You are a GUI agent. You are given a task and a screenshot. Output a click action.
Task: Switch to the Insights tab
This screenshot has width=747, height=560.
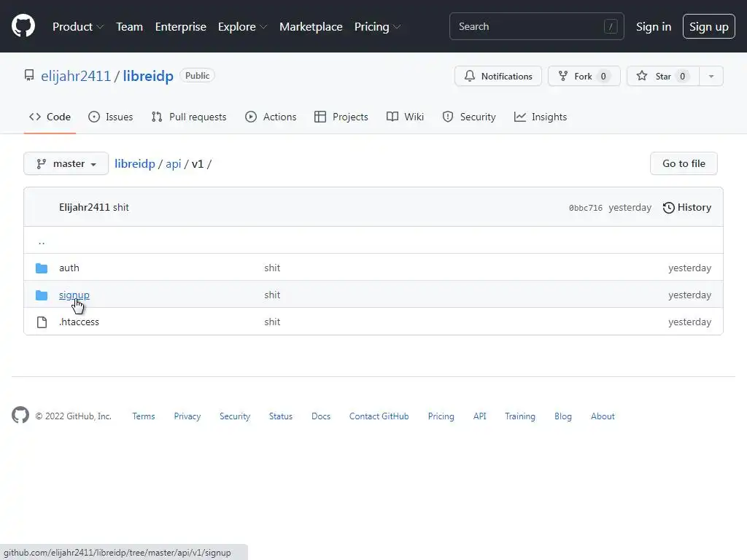[541, 117]
